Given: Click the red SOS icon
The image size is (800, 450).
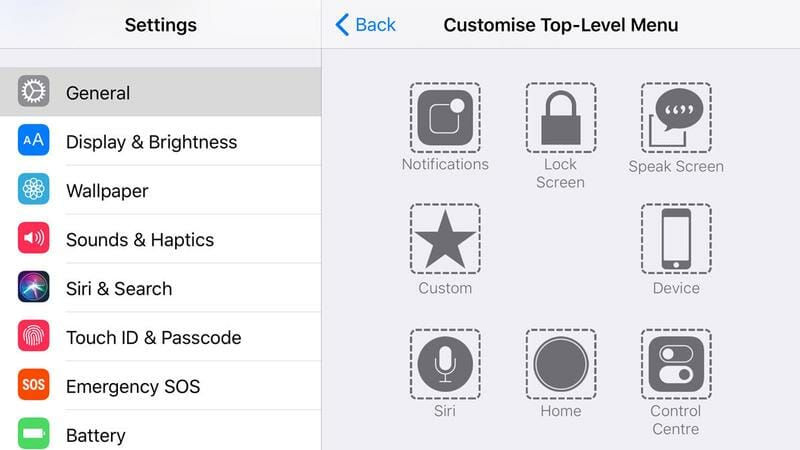Looking at the screenshot, I should tap(34, 385).
